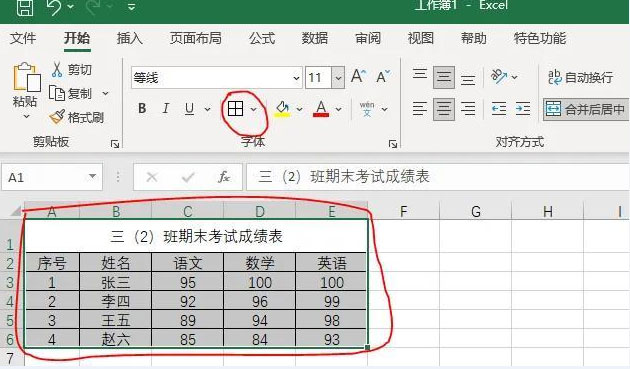Expand the Name Box A1 dropdown arrow
This screenshot has height=369, width=630.
92,176
